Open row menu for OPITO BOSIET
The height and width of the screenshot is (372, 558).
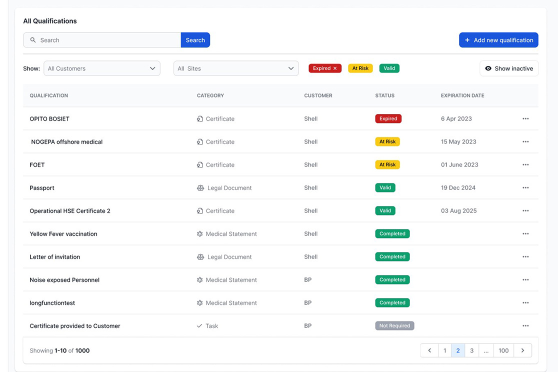click(x=525, y=119)
